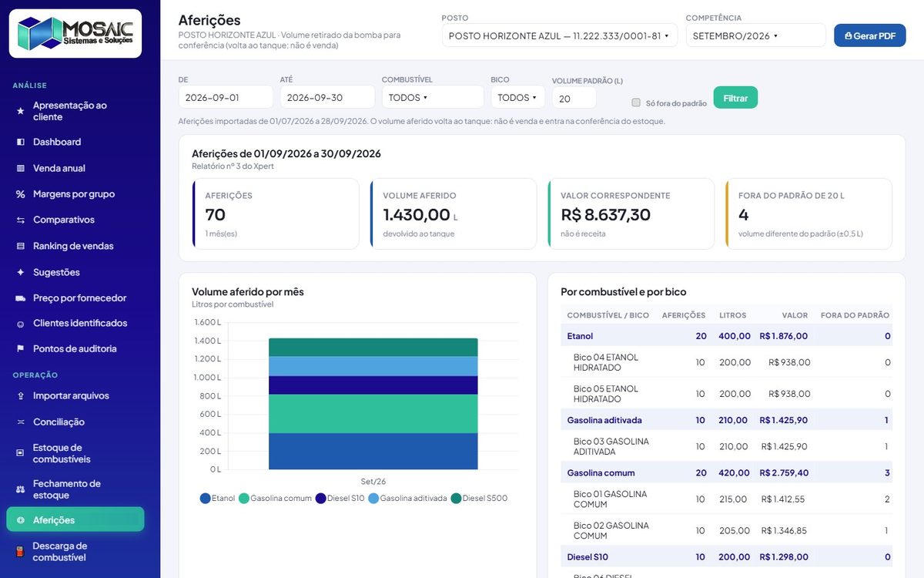Click the Bico 05 ETANOL HIDRATADO row
The height and width of the screenshot is (578, 924).
[726, 394]
